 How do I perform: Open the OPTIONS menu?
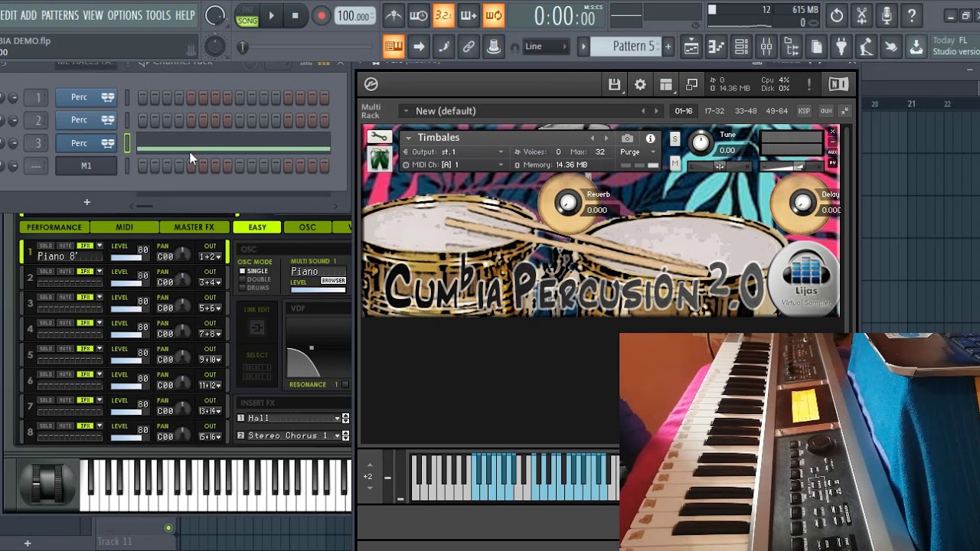coord(124,15)
